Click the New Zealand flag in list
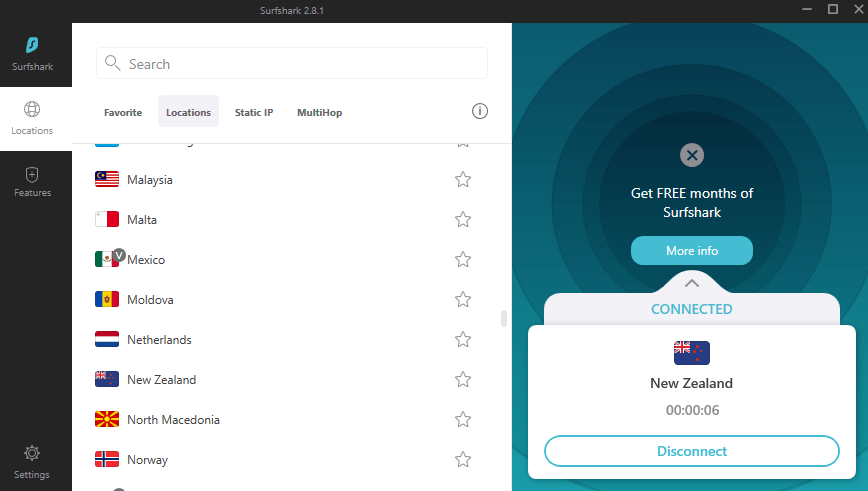The image size is (868, 491). 107,379
